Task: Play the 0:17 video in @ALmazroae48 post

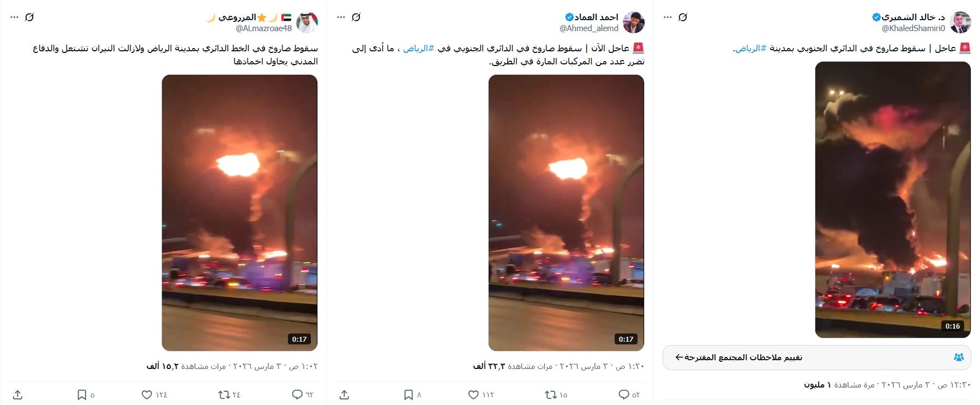Action: (239, 213)
